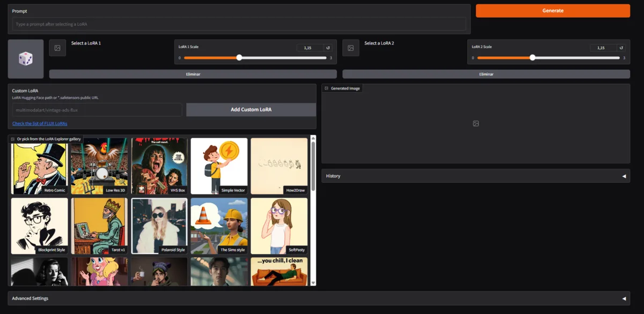
Task: Click the random dice button
Action: coord(26,59)
